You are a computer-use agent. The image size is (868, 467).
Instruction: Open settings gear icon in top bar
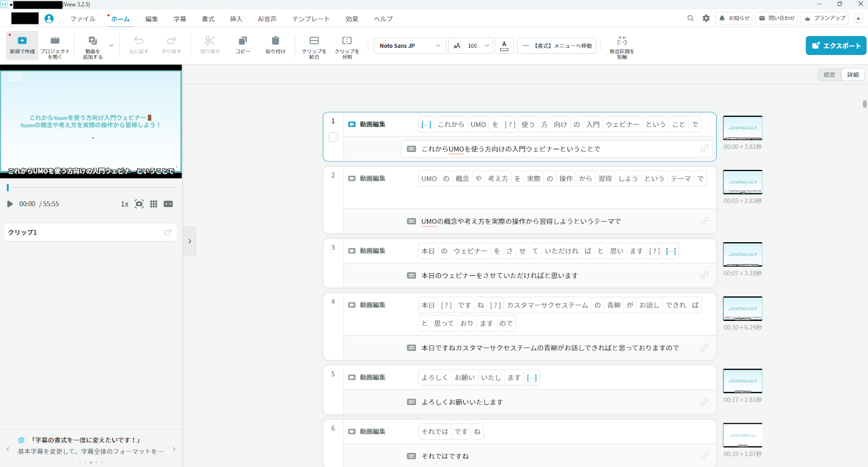[706, 18]
